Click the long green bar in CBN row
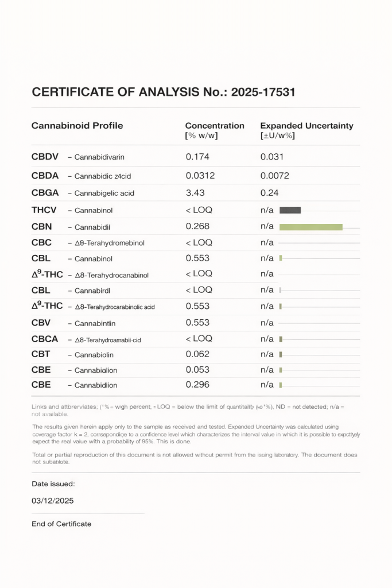This screenshot has height=588, width=392. [311, 227]
